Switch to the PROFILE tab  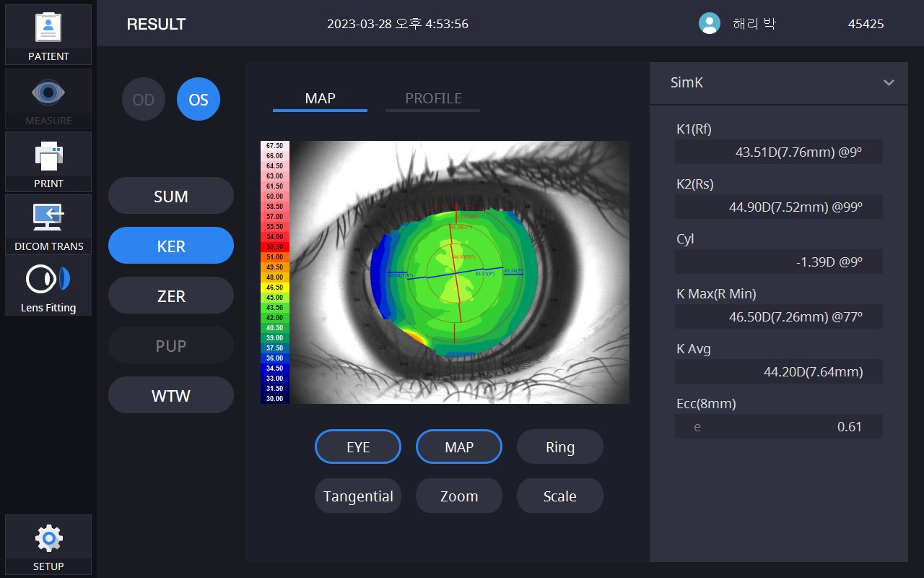pos(433,99)
